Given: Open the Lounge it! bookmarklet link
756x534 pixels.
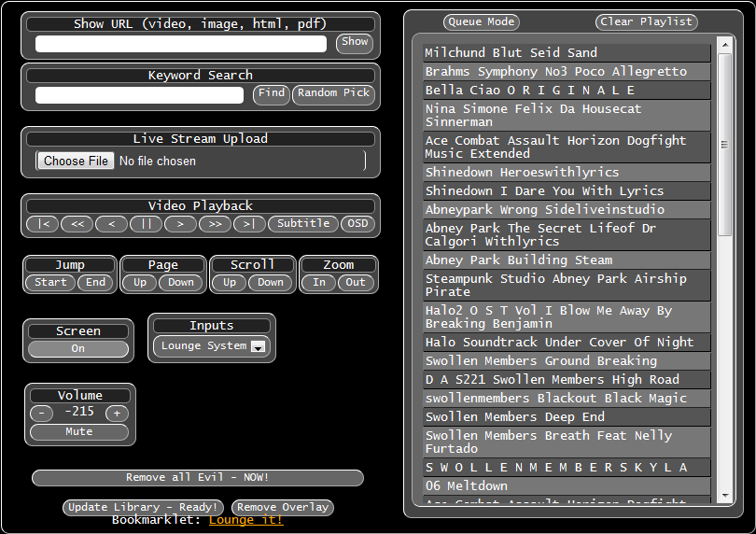Looking at the screenshot, I should pyautogui.click(x=245, y=520).
